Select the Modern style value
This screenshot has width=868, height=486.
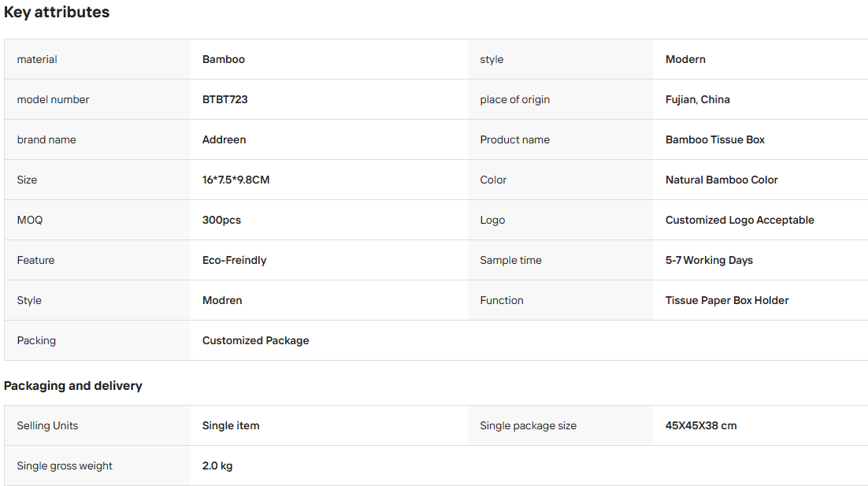pyautogui.click(x=685, y=59)
